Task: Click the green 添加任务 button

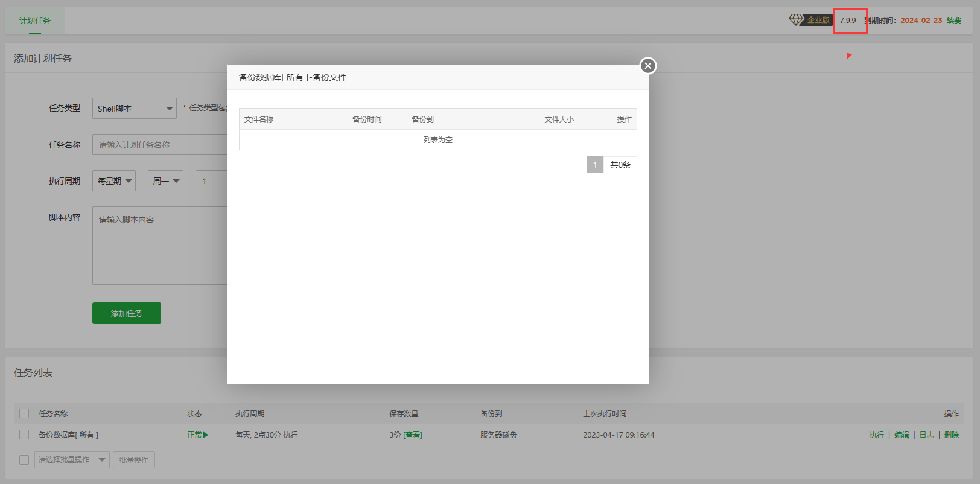Action: point(127,313)
